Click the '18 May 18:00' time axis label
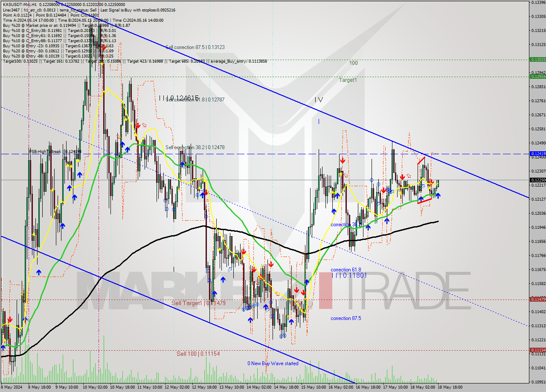546x392 pixels. click(x=450, y=387)
